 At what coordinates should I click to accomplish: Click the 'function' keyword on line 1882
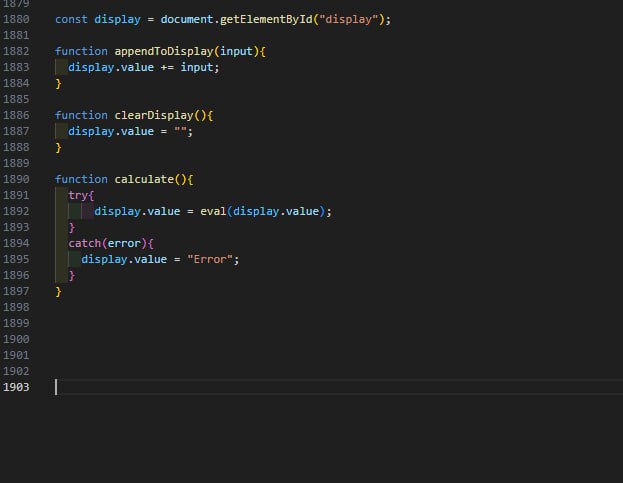click(81, 51)
